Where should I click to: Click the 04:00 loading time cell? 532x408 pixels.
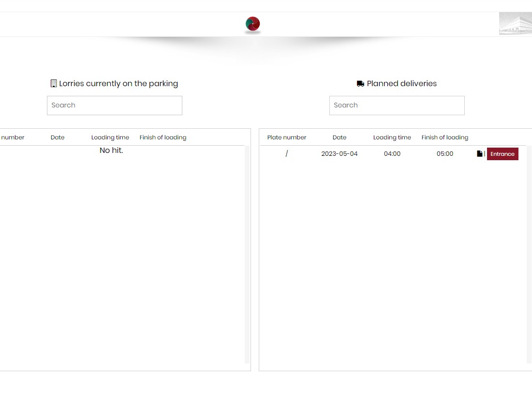pyautogui.click(x=392, y=154)
